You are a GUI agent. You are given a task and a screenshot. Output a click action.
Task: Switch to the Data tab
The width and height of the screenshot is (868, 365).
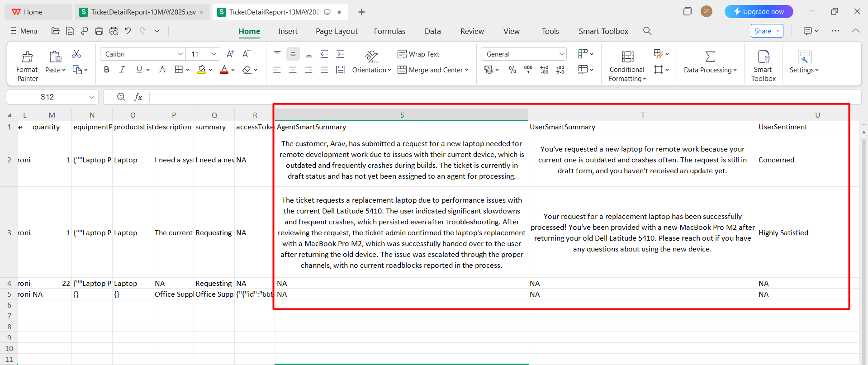432,31
